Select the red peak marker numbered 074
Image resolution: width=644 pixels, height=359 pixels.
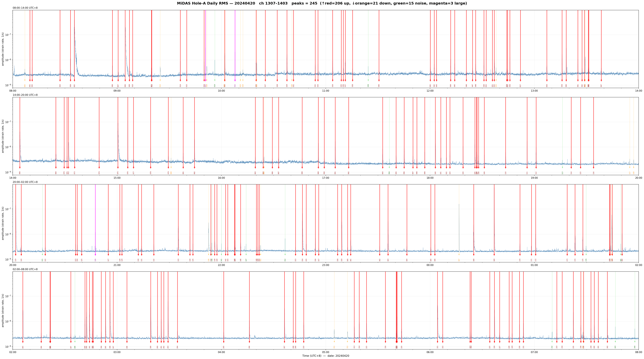click(x=99, y=167)
